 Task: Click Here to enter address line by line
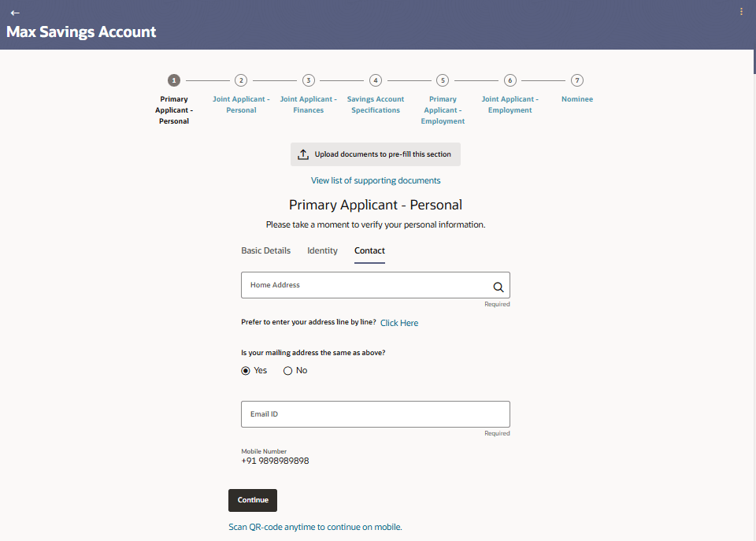click(399, 323)
